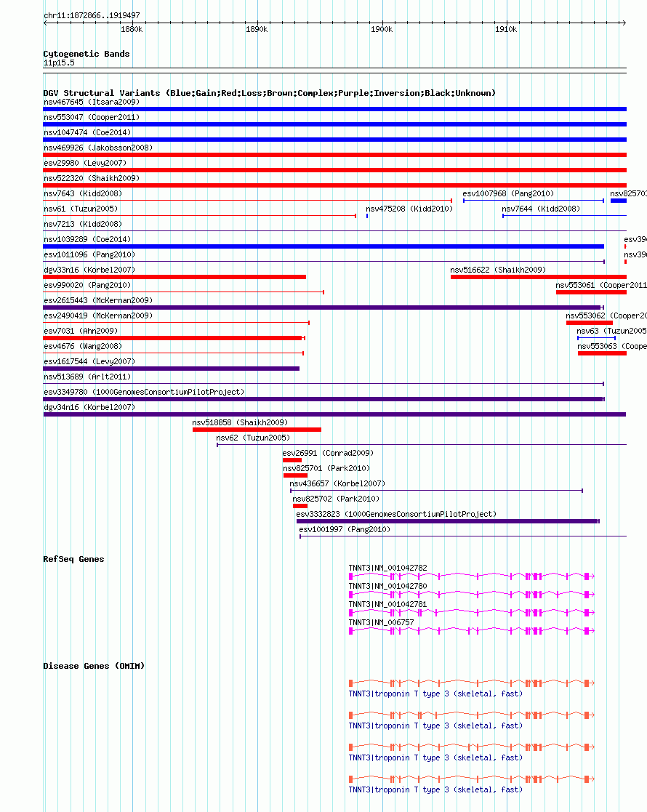
Task: Click the 1890k ruler position label
Action: pyautogui.click(x=257, y=30)
